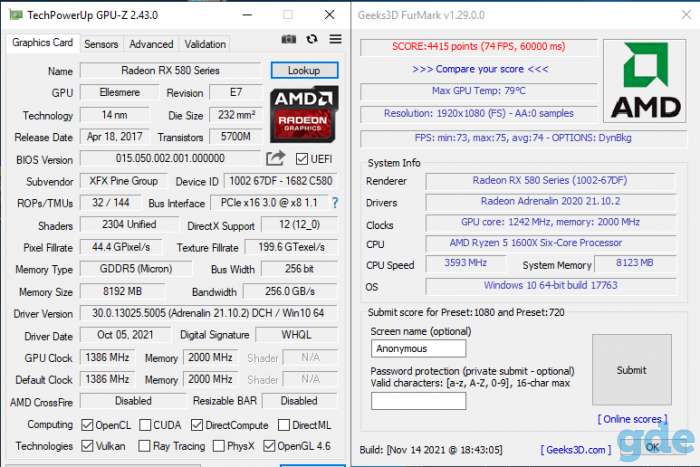Toggle the Ray Tracing checkbox
This screenshot has width=700, height=467.
pyautogui.click(x=144, y=446)
